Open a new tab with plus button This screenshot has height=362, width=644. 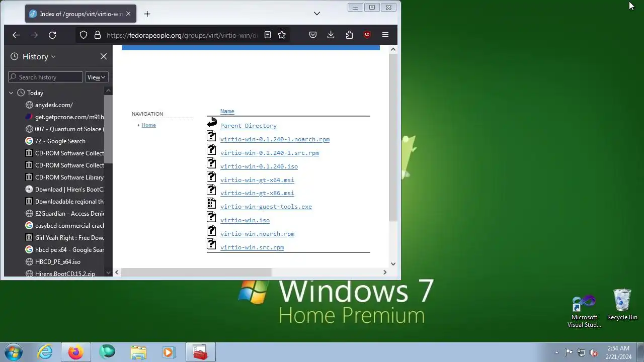coord(147,14)
